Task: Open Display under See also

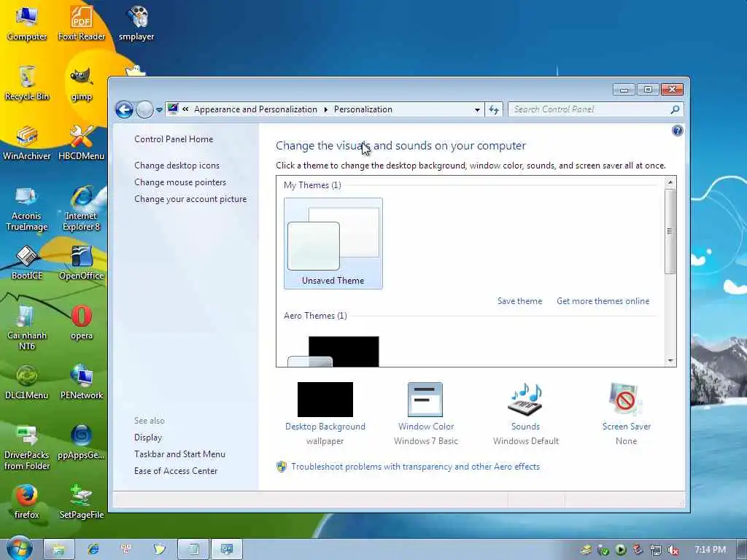Action: pos(147,437)
